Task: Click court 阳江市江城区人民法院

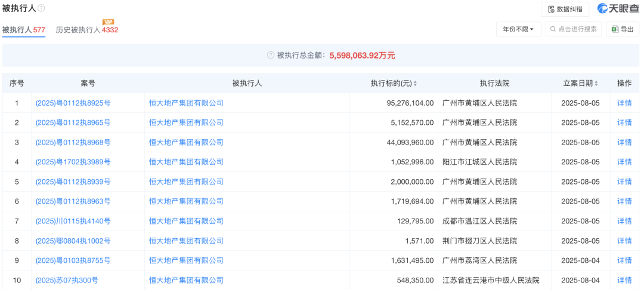Action: (x=479, y=162)
